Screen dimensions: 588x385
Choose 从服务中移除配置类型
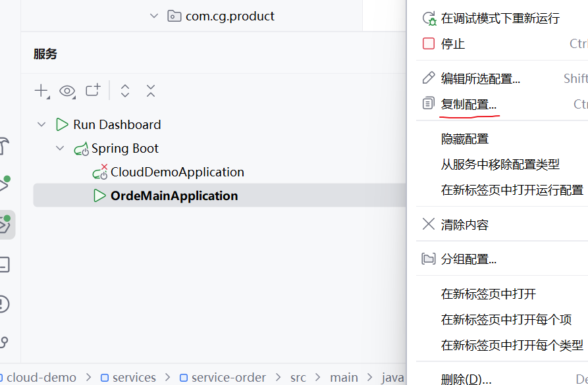pos(500,165)
